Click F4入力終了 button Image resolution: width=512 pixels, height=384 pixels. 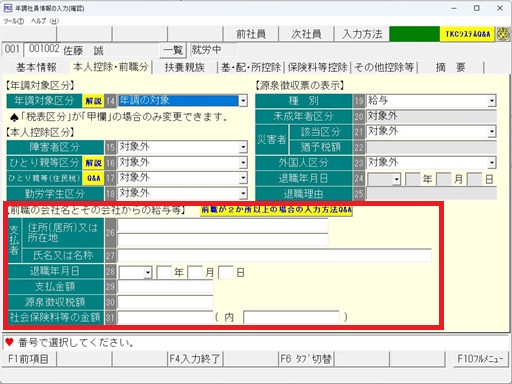195,359
